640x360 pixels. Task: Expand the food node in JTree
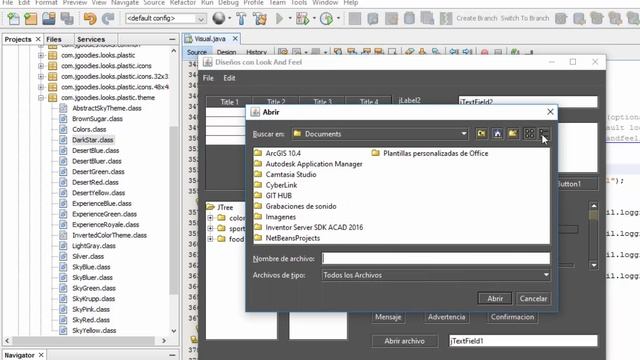coord(210,239)
